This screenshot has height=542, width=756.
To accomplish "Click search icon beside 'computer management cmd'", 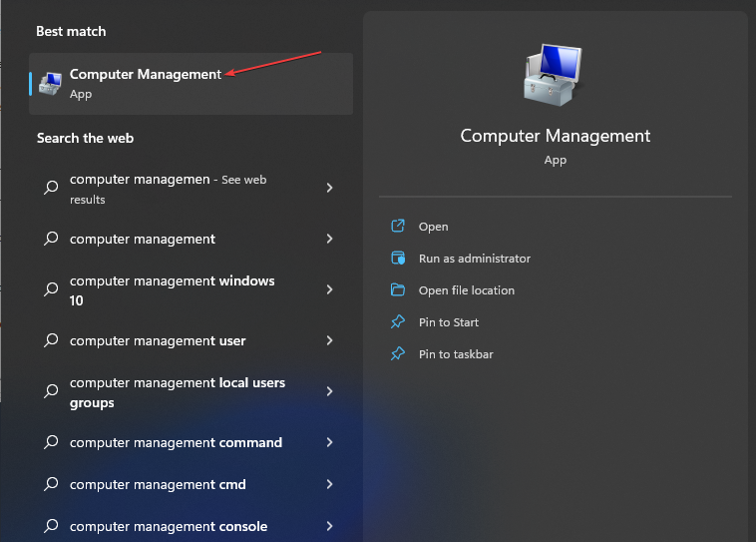I will click(51, 484).
